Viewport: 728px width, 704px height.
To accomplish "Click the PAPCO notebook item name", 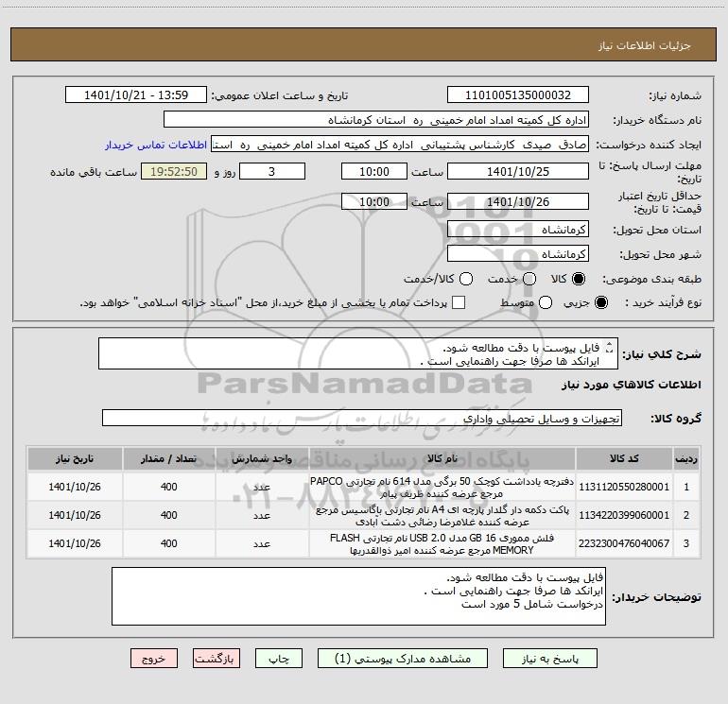I will pyautogui.click(x=442, y=488).
